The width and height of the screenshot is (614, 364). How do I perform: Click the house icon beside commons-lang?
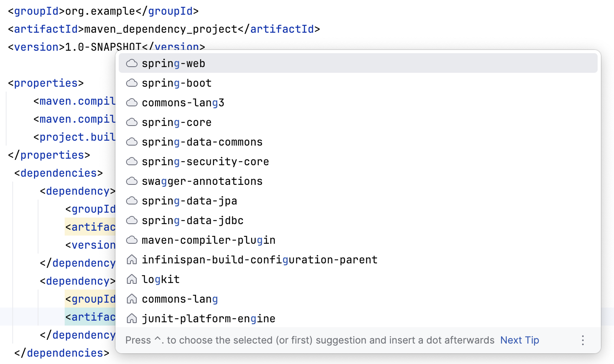(x=132, y=299)
